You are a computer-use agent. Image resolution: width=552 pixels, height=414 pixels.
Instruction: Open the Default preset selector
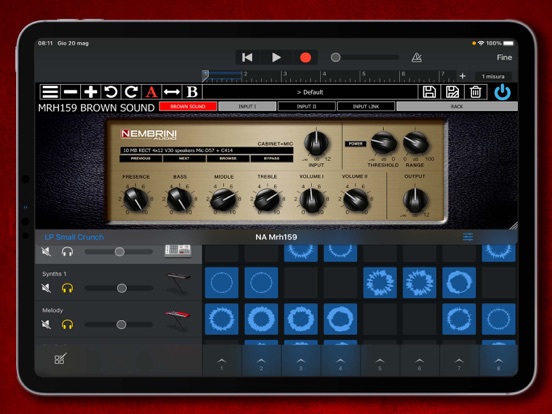click(x=310, y=92)
